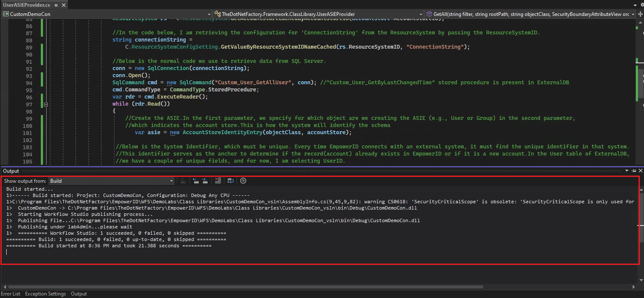Collapse the while loop at line 97

tap(46, 104)
